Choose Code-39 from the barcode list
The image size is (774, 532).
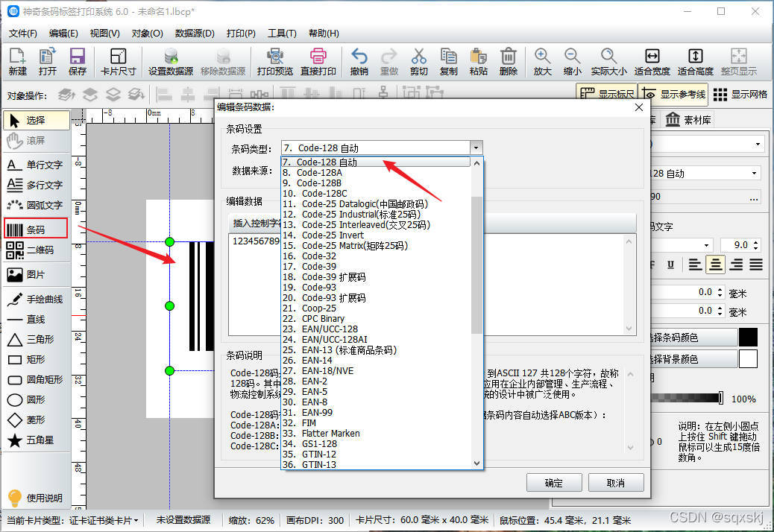377,266
